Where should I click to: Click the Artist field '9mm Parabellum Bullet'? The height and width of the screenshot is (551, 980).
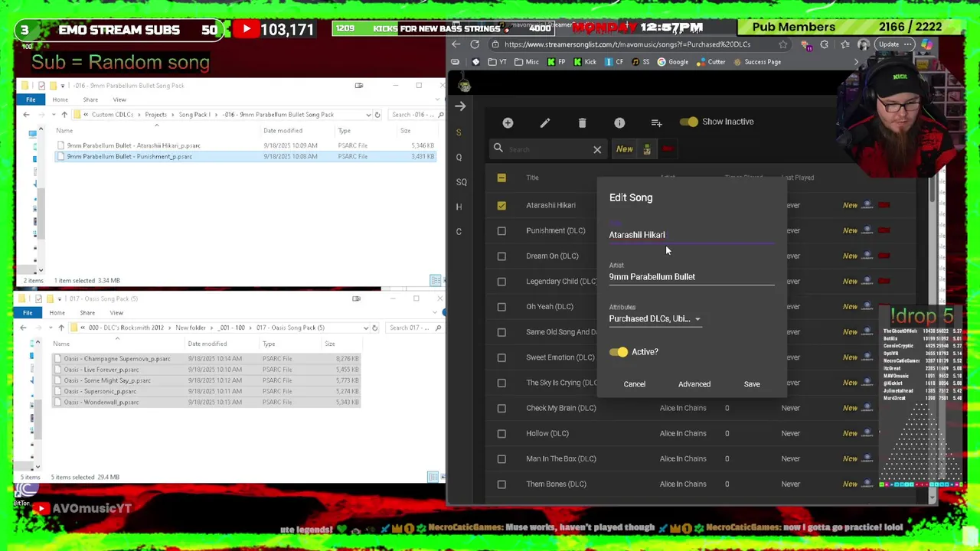pyautogui.click(x=691, y=276)
